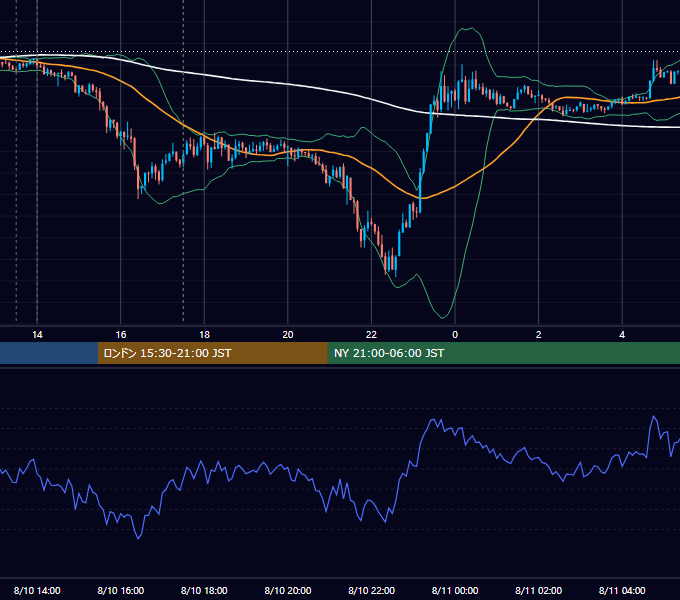
Task: Click the '16' hour label on upper axis
Action: 121,335
